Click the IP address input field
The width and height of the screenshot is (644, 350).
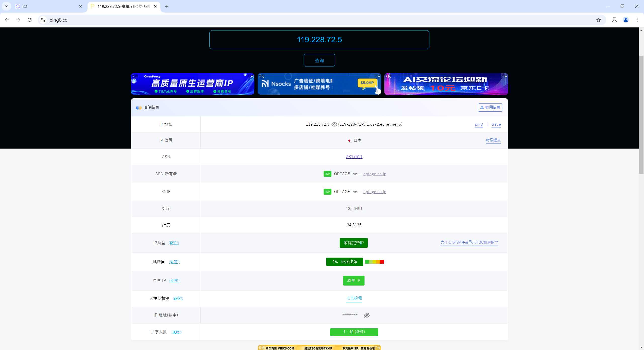[319, 40]
